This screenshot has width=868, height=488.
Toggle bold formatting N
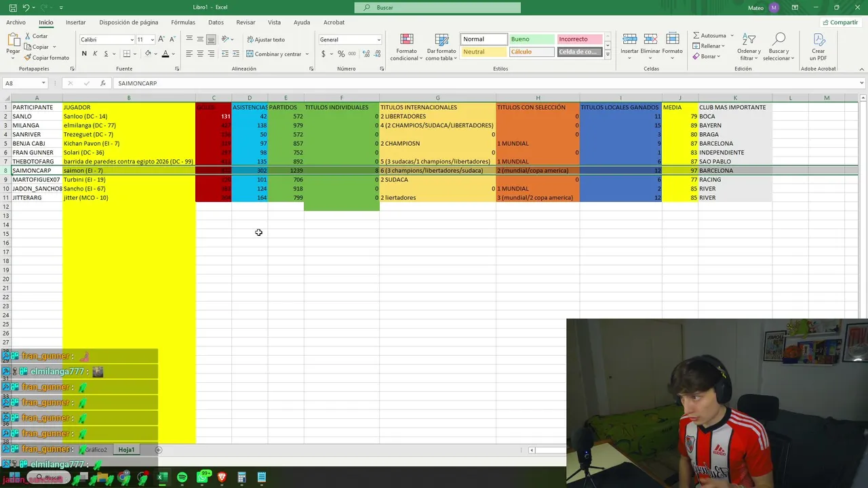click(x=84, y=54)
